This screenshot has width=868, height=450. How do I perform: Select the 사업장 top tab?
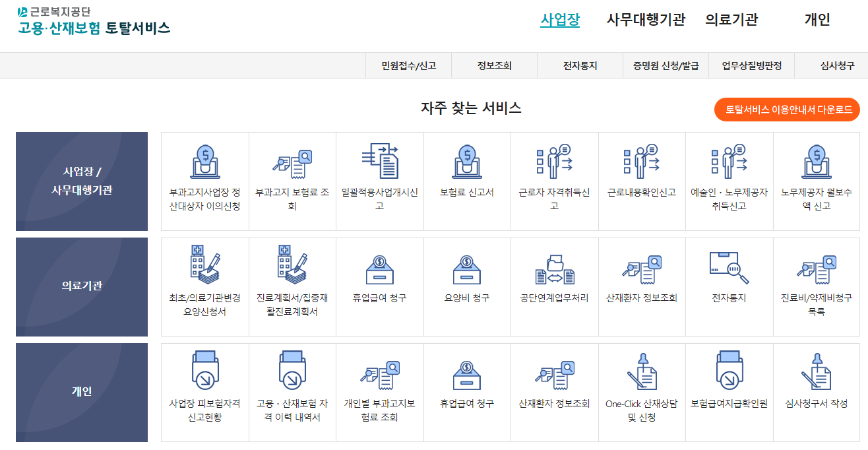[x=560, y=20]
